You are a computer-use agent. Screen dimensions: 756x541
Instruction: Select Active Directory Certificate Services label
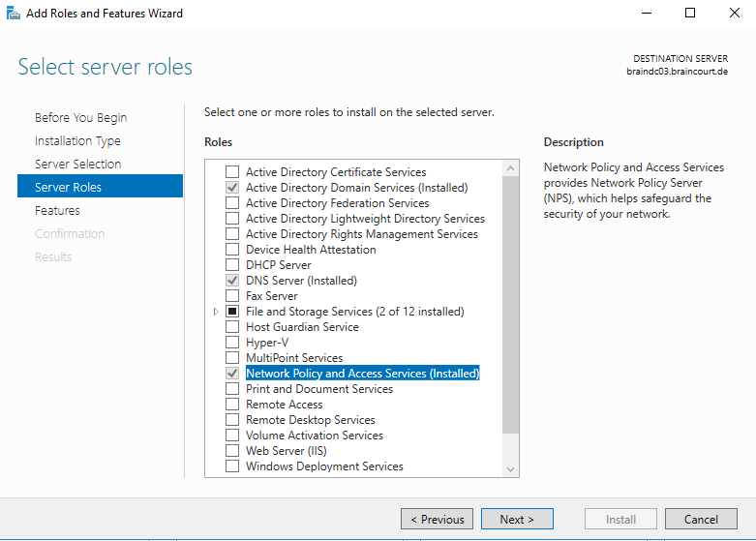click(x=336, y=172)
